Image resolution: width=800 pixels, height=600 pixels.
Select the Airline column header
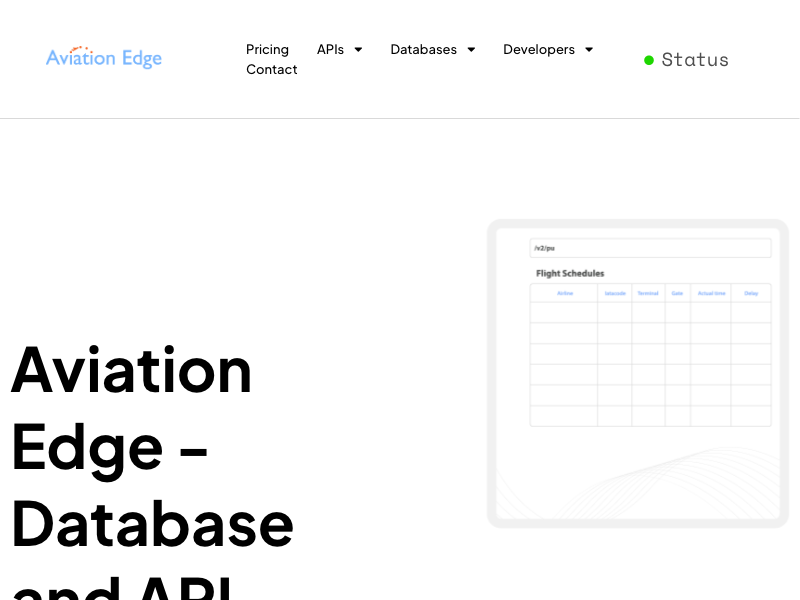pos(565,293)
